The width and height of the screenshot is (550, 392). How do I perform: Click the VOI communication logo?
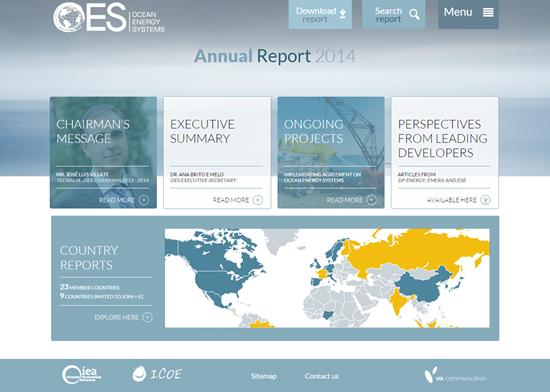coord(455,375)
